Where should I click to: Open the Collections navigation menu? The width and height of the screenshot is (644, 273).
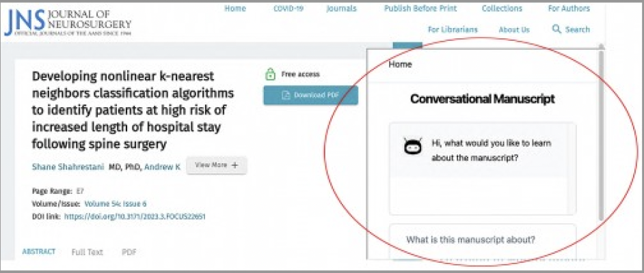(x=501, y=9)
